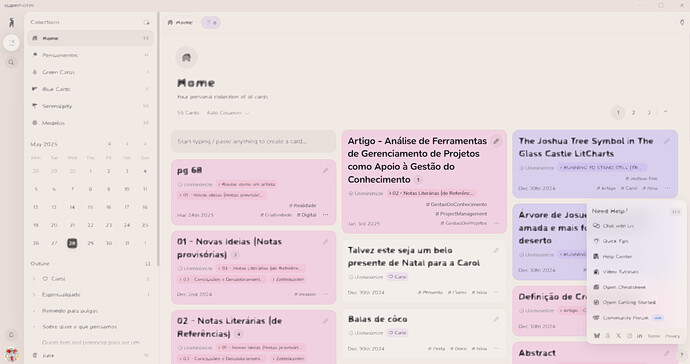The image size is (690, 364).
Task: Choose Open Cheatsheet in help menu
Action: pyautogui.click(x=624, y=287)
